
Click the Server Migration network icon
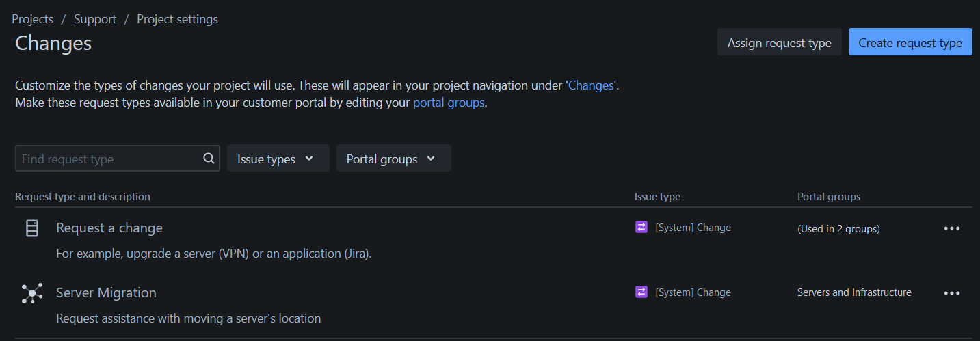[32, 293]
